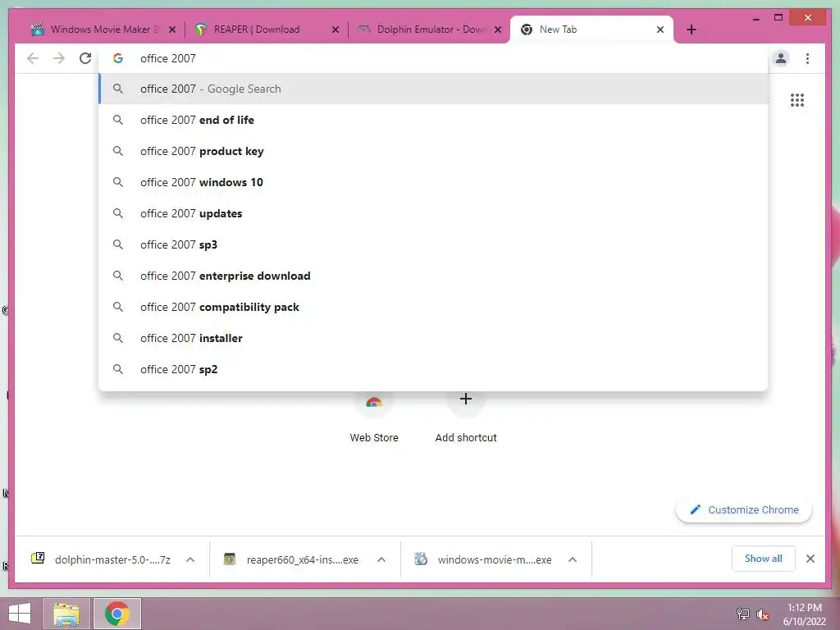This screenshot has height=630, width=840.
Task: Close the downloads bar
Action: click(x=810, y=559)
